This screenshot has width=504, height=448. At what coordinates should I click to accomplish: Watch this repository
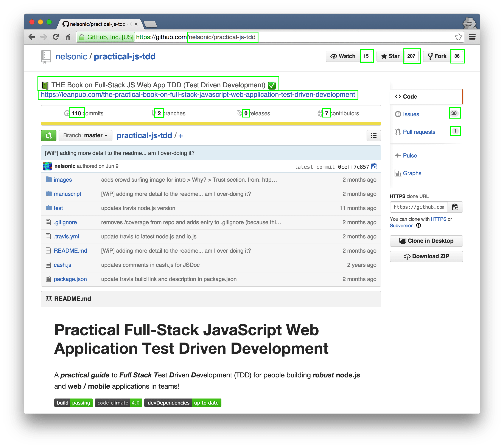tap(343, 56)
